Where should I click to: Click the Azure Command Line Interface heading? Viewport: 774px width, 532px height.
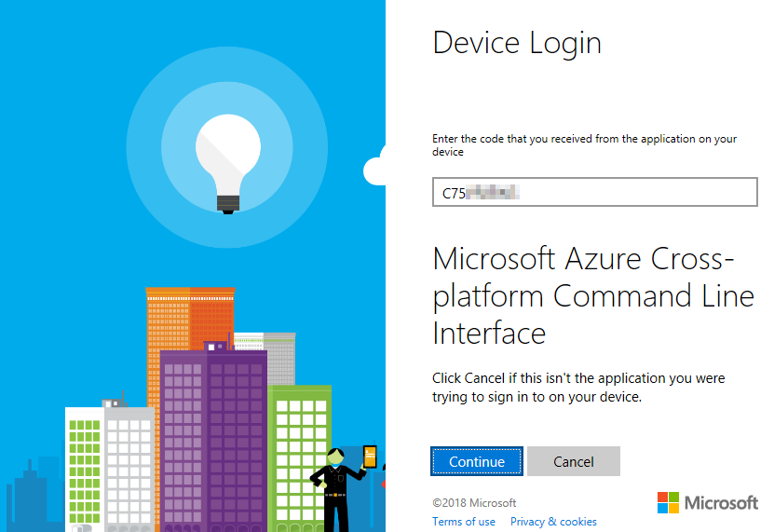[x=593, y=294]
